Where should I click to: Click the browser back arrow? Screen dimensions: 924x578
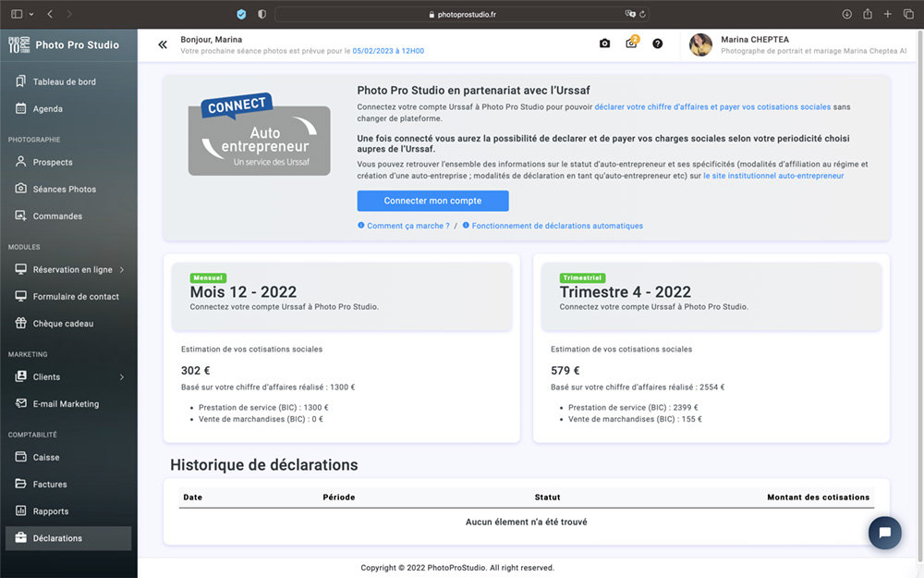tap(50, 14)
